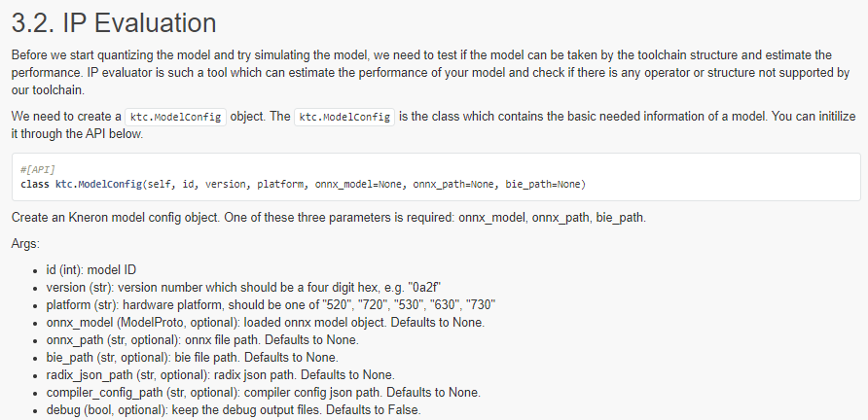Click the onnx_path argument list item
868x420 pixels.
point(202,340)
